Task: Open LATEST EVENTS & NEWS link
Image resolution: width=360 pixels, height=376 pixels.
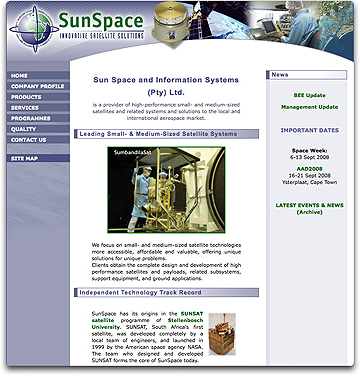Action: point(310,205)
